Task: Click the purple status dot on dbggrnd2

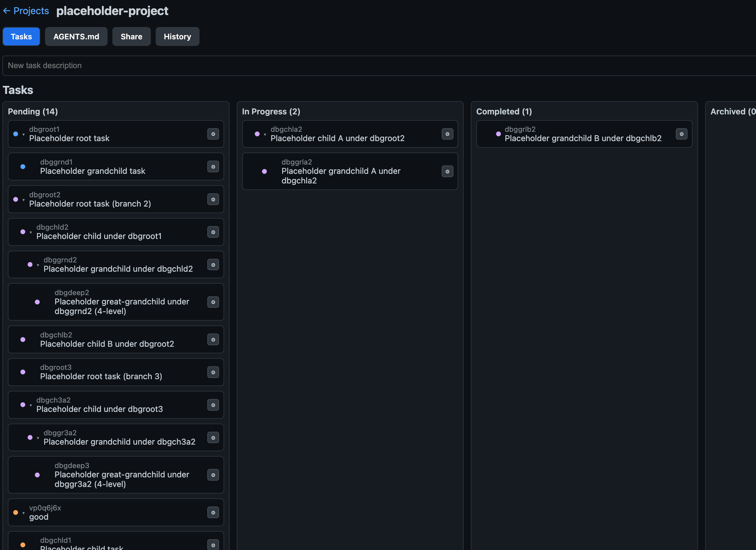Action: [x=30, y=264]
